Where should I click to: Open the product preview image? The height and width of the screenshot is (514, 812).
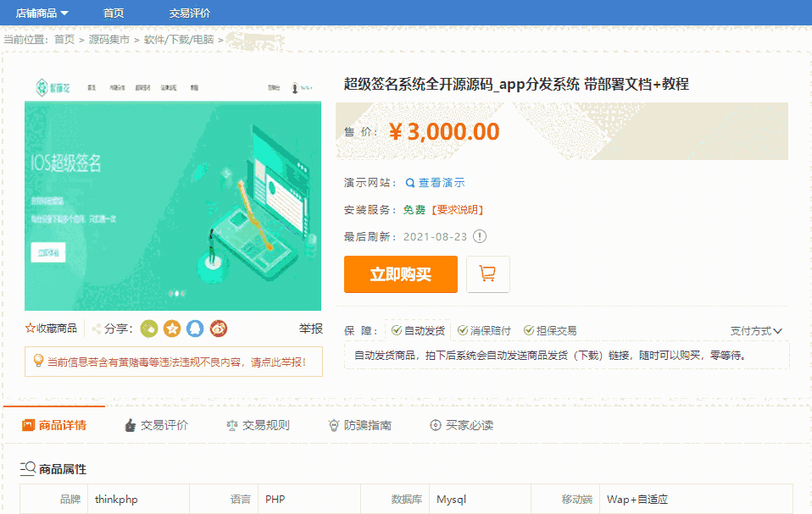(x=172, y=192)
